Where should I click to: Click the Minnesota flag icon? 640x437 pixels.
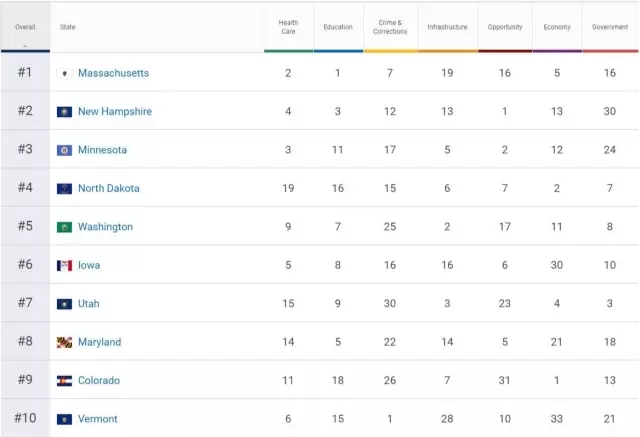64,150
